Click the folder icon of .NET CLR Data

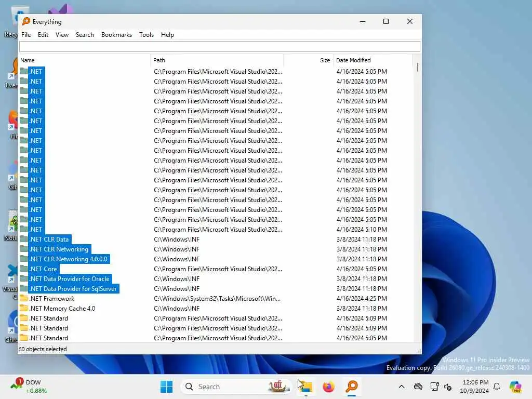24,239
